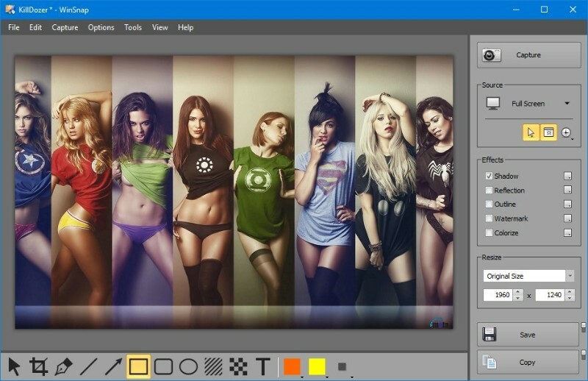588x381 pixels.
Task: Select the Pixelate checkerboard tool
Action: [x=238, y=366]
